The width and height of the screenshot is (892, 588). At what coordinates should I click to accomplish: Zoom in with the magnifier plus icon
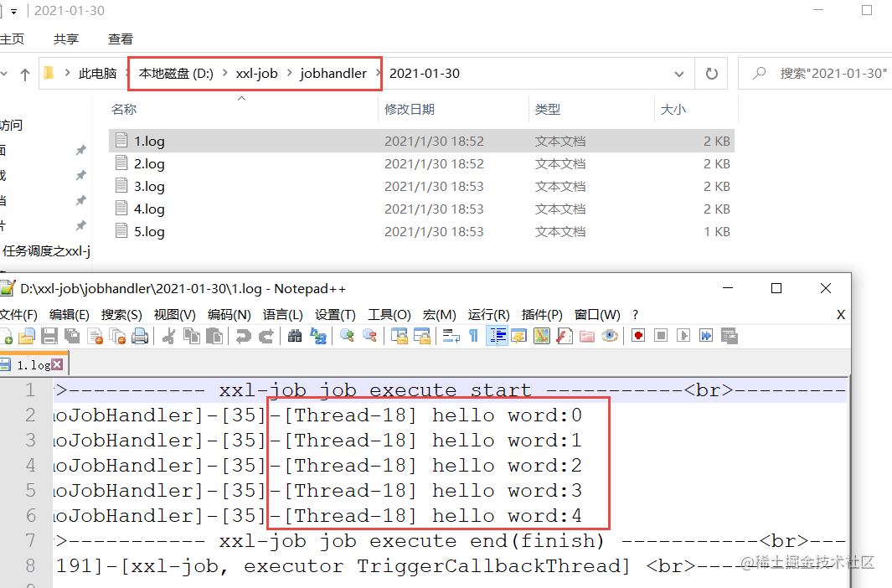[347, 336]
